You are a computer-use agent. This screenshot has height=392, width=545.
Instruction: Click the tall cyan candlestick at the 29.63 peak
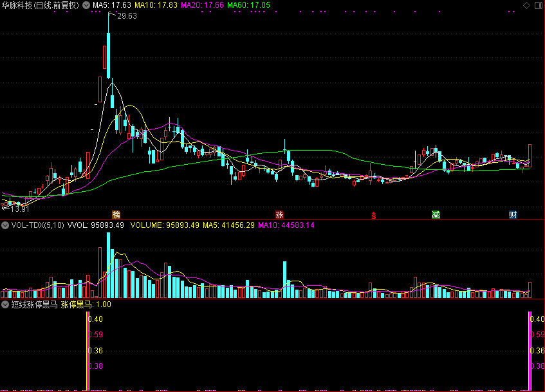pyautogui.click(x=109, y=55)
